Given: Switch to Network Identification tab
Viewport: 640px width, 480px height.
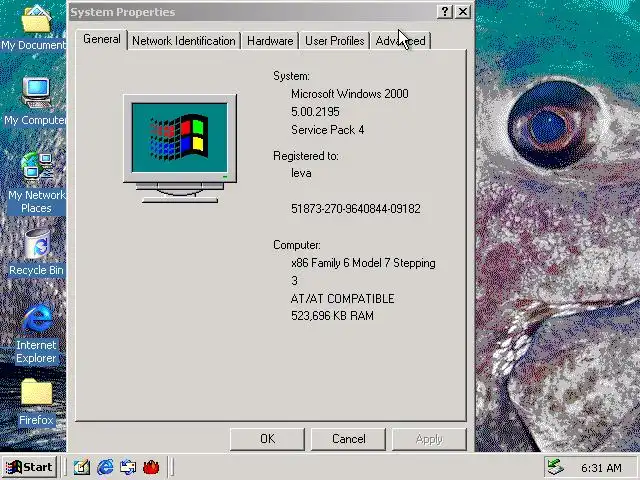Looking at the screenshot, I should click(184, 41).
